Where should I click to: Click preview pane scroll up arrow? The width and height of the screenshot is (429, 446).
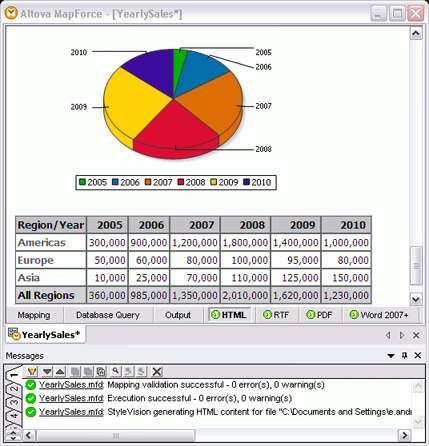point(416,33)
